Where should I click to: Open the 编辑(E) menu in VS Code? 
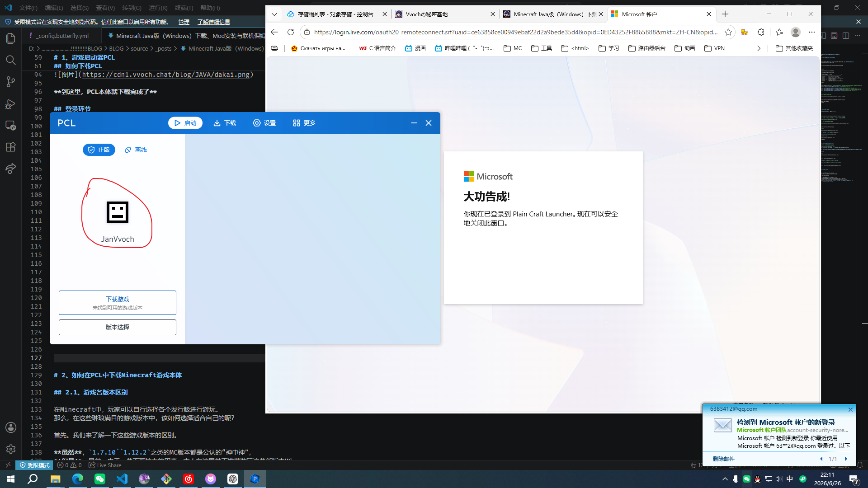coord(54,8)
